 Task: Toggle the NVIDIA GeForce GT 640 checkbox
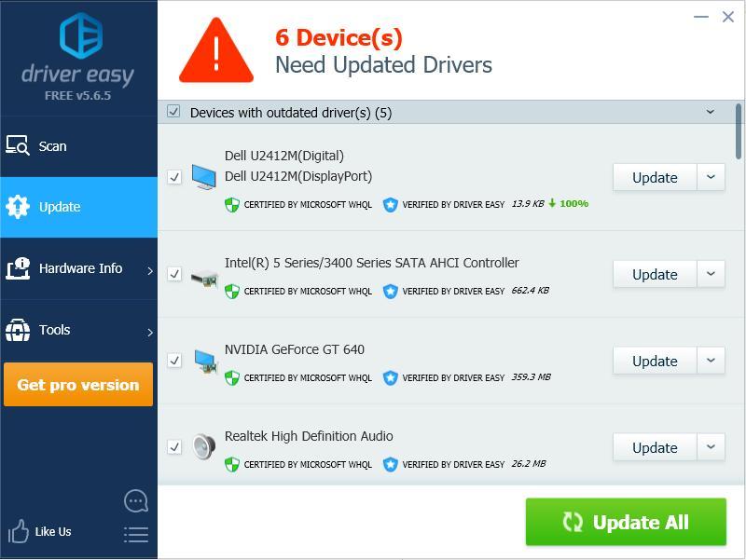pyautogui.click(x=174, y=361)
